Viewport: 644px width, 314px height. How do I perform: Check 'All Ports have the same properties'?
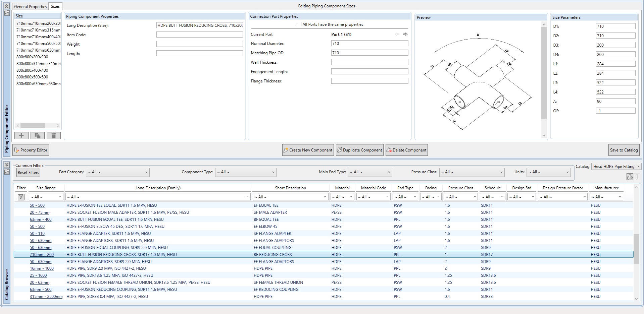(x=299, y=24)
